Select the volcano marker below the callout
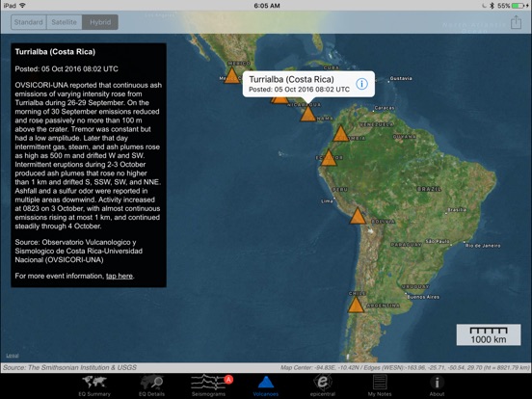The image size is (532, 399). pos(308,114)
